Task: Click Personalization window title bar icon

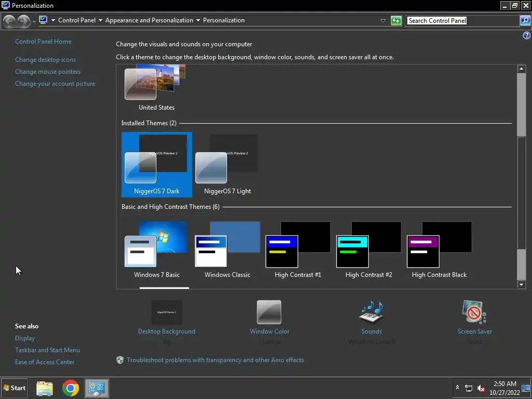Action: [x=5, y=5]
